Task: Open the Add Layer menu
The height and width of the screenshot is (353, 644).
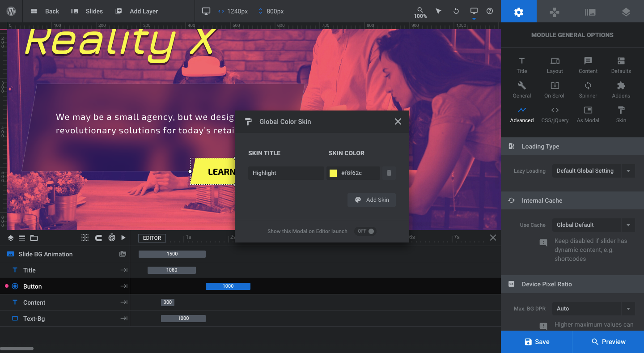Action: tap(136, 11)
